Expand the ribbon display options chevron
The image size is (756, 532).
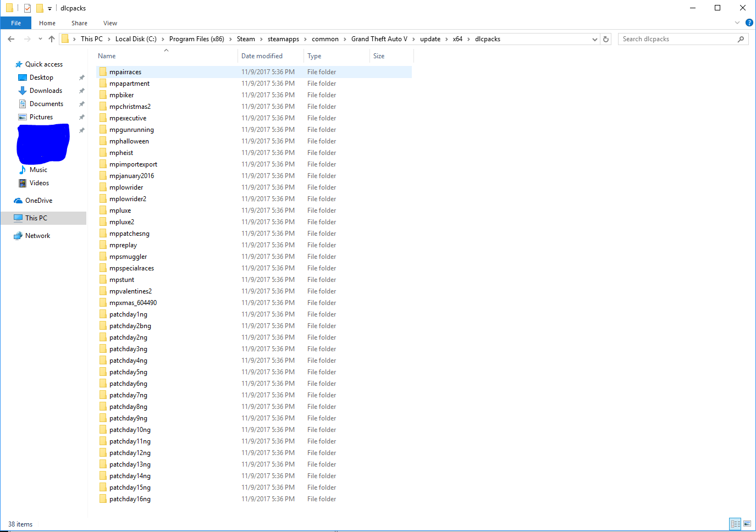[x=737, y=23]
